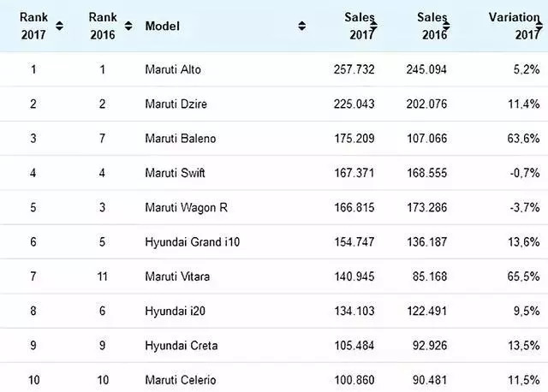Click the 65,5% variation cell
Viewport: 548px width, 392px height.
(x=525, y=276)
